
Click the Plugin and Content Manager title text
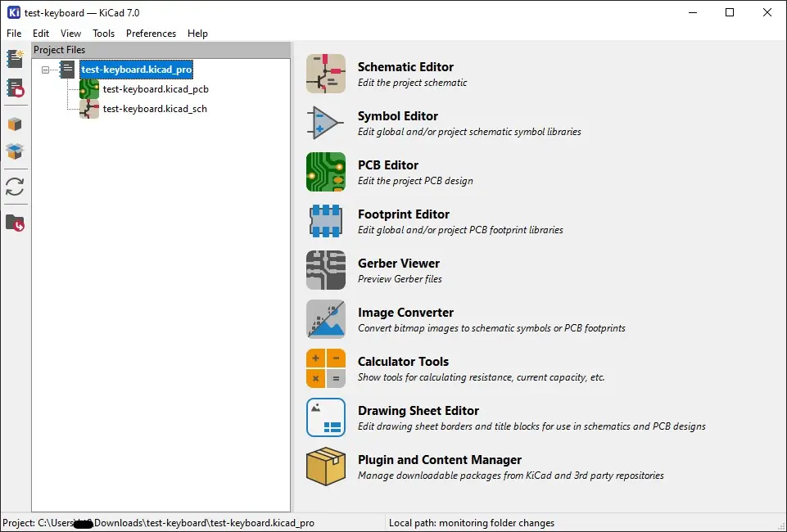tap(440, 460)
